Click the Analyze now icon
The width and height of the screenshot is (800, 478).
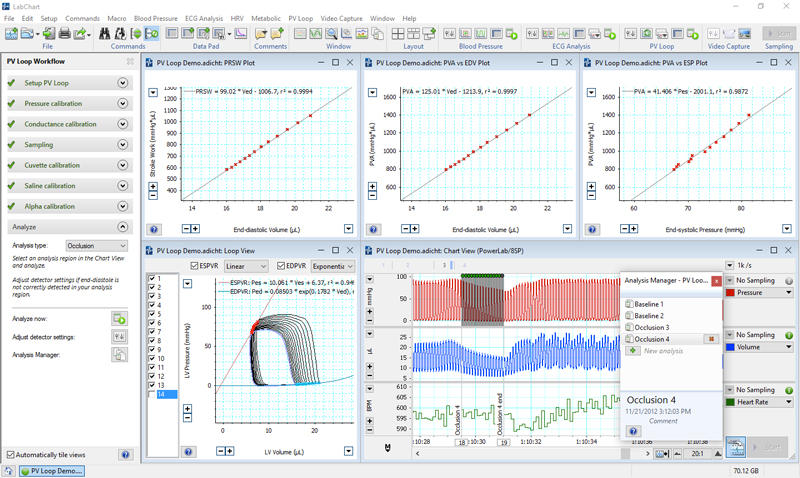(120, 318)
